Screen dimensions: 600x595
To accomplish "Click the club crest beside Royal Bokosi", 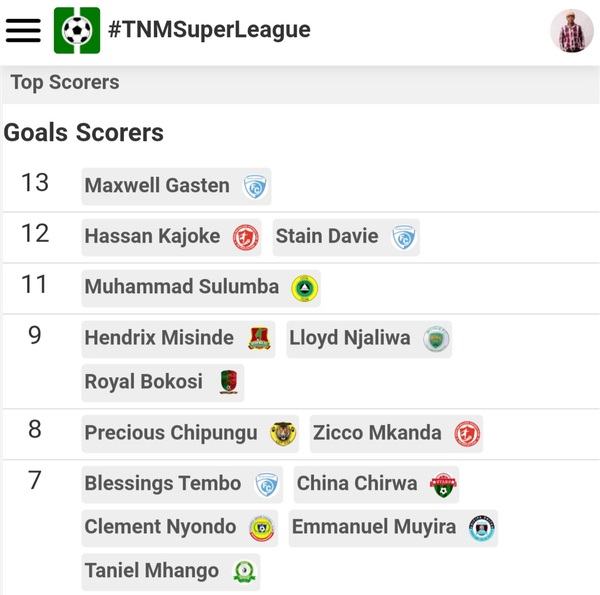I will click(229, 382).
